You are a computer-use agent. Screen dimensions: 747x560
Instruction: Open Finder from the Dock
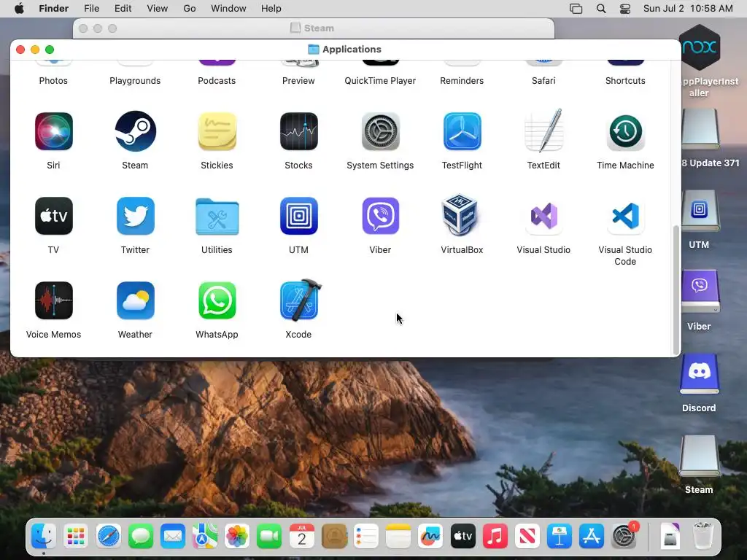click(x=43, y=536)
